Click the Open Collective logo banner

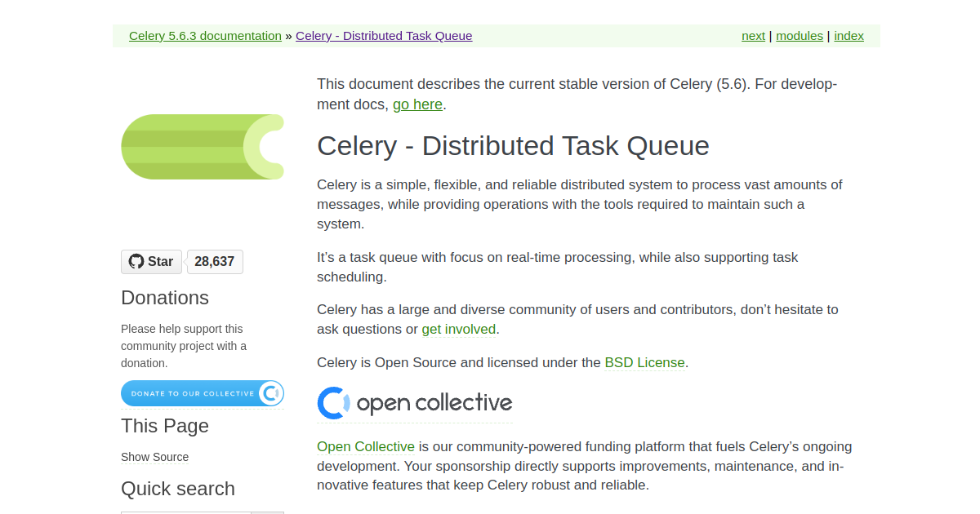(415, 403)
